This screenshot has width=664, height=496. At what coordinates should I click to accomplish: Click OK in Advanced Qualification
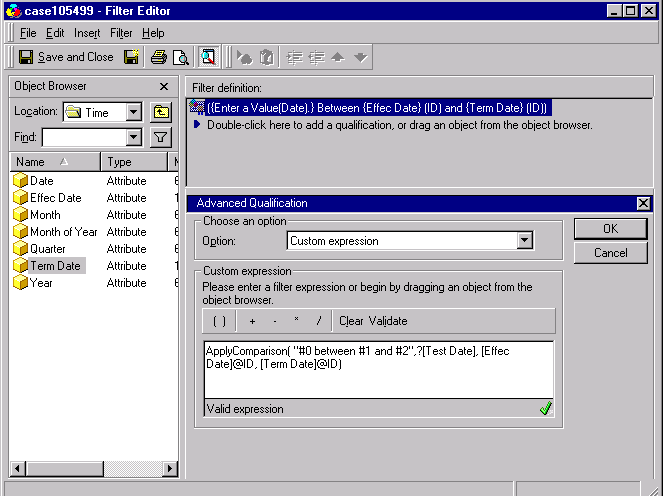[x=610, y=229]
